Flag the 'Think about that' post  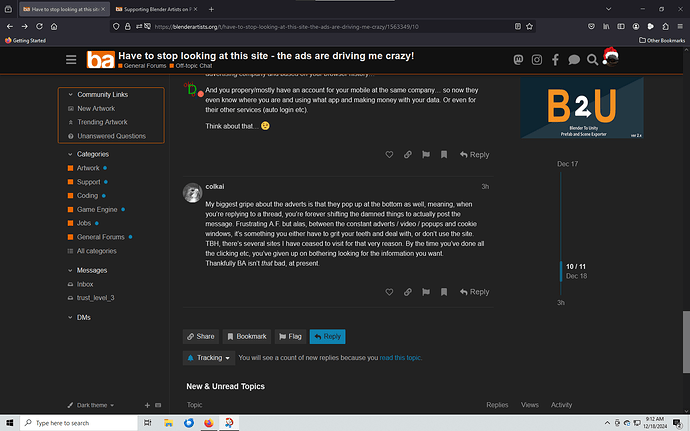(426, 155)
